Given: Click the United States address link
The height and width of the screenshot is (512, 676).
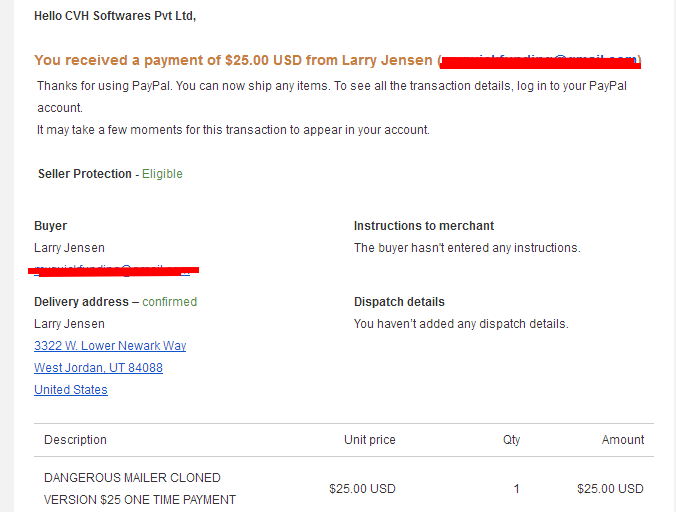Looking at the screenshot, I should coord(71,390).
